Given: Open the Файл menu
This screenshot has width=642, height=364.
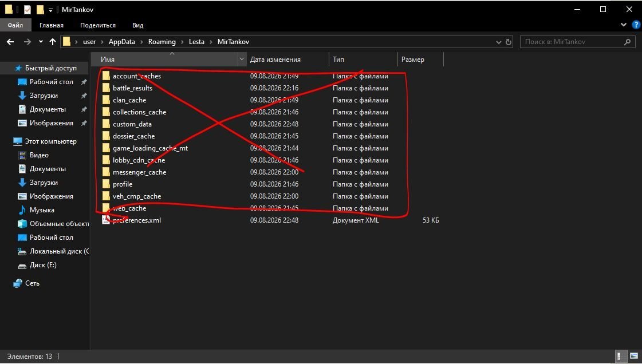Looking at the screenshot, I should pyautogui.click(x=15, y=25).
